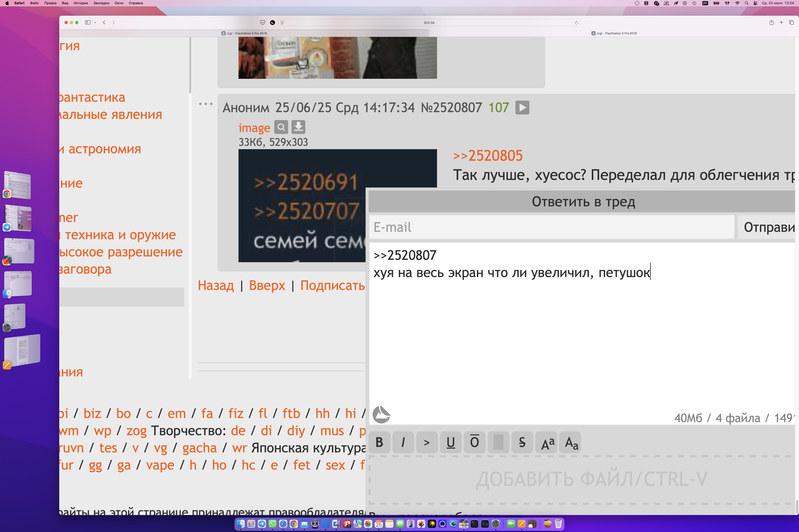The height and width of the screenshot is (532, 799).
Task: Insert quote with the > button
Action: (x=427, y=442)
